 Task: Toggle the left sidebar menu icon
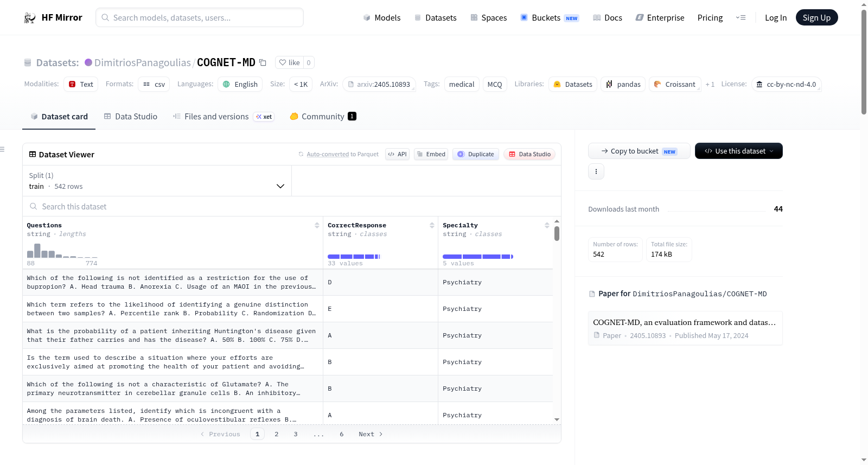pyautogui.click(x=2, y=149)
